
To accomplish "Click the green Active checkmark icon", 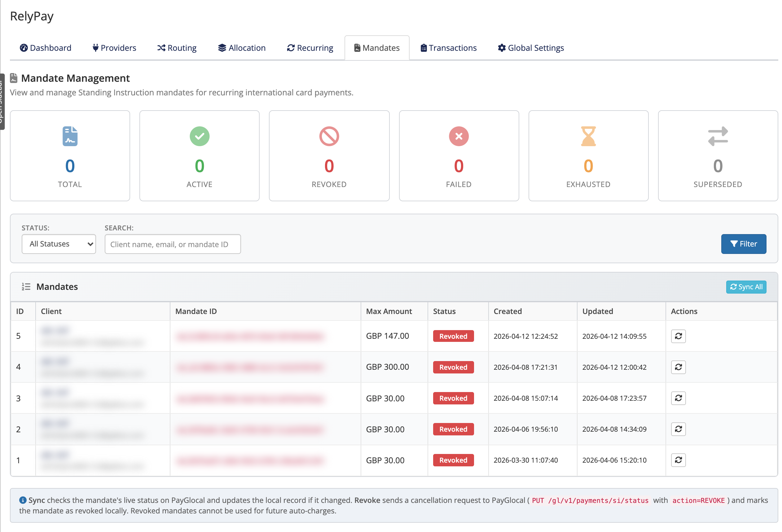I will pyautogui.click(x=200, y=136).
